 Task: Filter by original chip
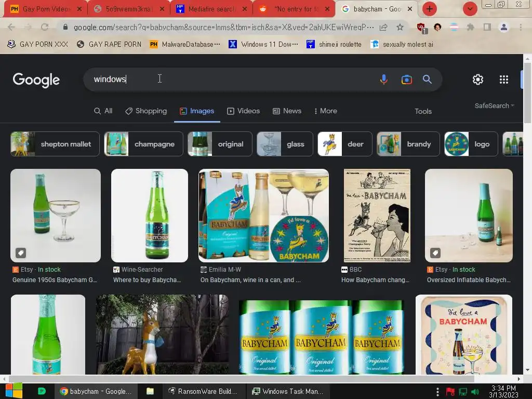220,144
